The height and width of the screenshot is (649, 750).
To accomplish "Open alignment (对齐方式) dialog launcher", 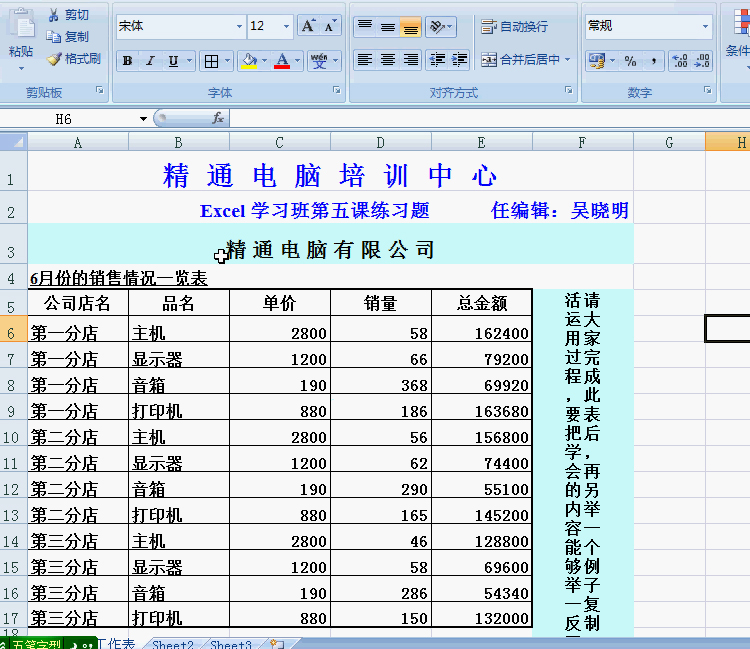I will [x=569, y=90].
